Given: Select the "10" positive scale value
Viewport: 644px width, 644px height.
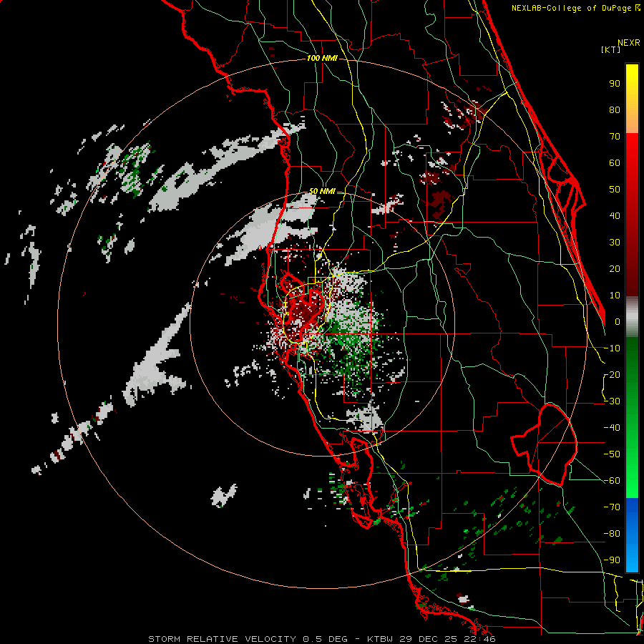Looking at the screenshot, I should pyautogui.click(x=615, y=296).
